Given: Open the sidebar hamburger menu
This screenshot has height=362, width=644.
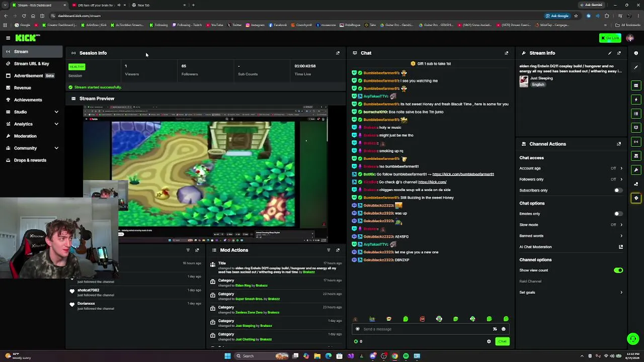Looking at the screenshot, I should [8, 38].
